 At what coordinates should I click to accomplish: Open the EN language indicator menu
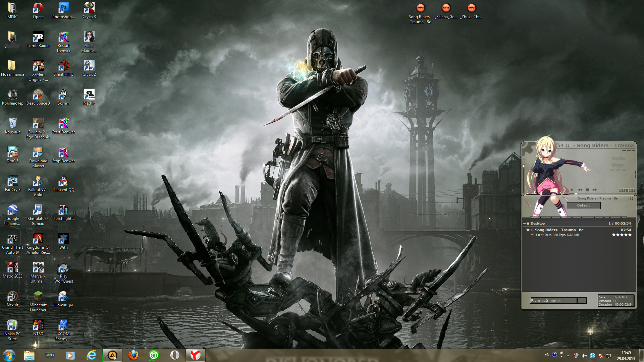click(547, 355)
